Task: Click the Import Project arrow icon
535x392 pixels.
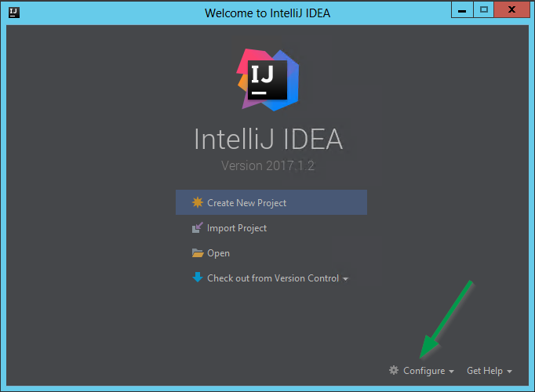Action: (x=198, y=228)
